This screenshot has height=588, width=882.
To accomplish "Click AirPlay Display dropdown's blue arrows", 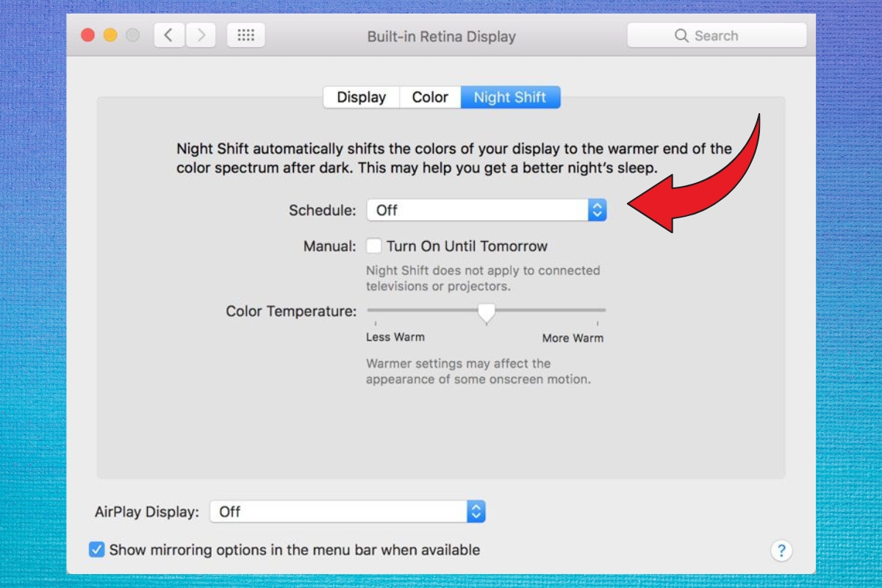I will (x=476, y=512).
